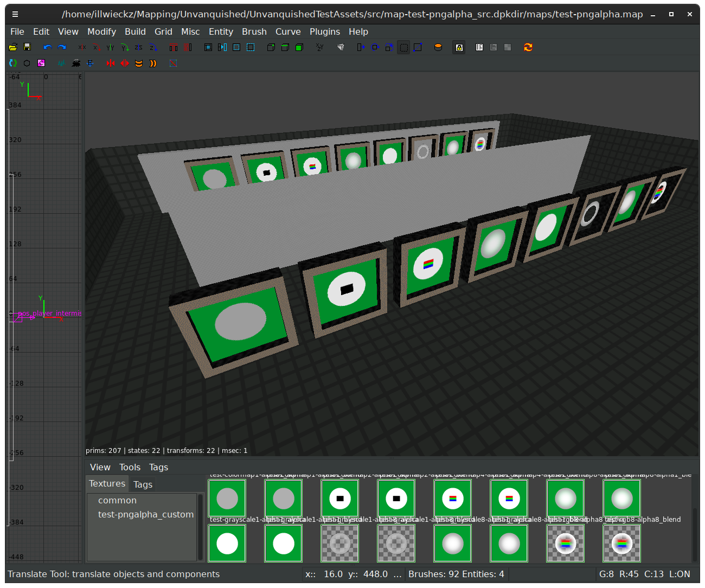Click the blue E plugin icon
This screenshot has height=588, width=705.
click(x=91, y=63)
